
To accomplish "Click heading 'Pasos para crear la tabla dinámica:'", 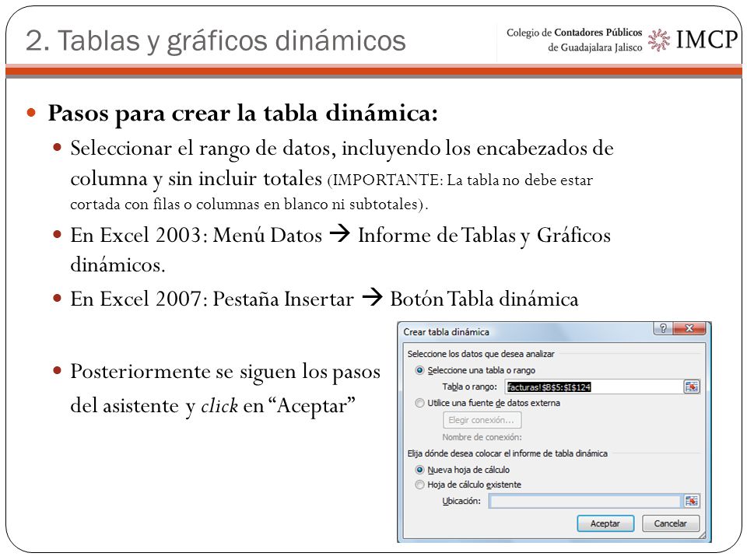I will pos(243,114).
